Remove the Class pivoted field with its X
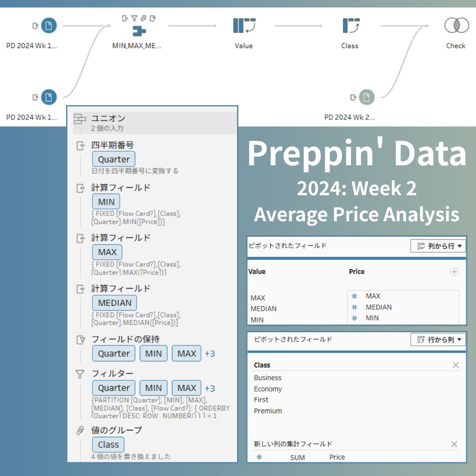The height and width of the screenshot is (476, 476). (456, 365)
